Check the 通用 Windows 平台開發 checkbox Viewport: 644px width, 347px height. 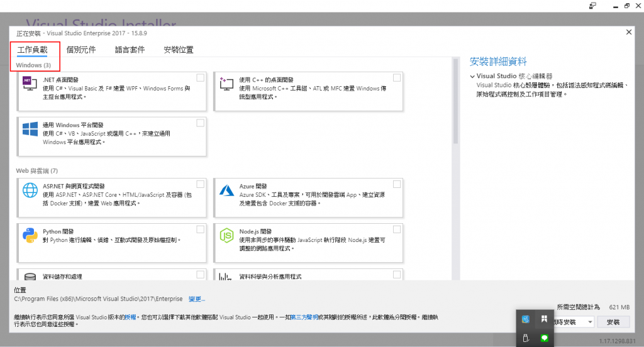(201, 123)
